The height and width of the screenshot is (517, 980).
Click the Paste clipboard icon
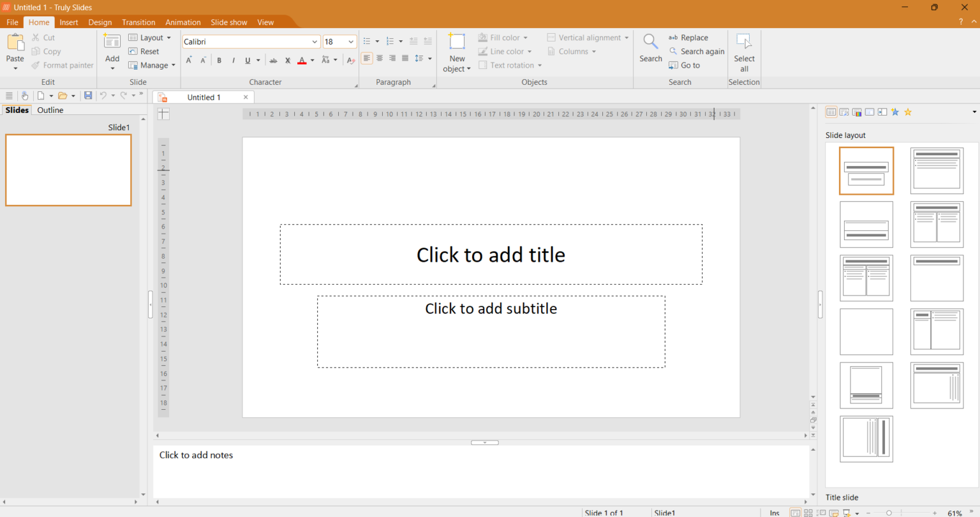tap(15, 42)
